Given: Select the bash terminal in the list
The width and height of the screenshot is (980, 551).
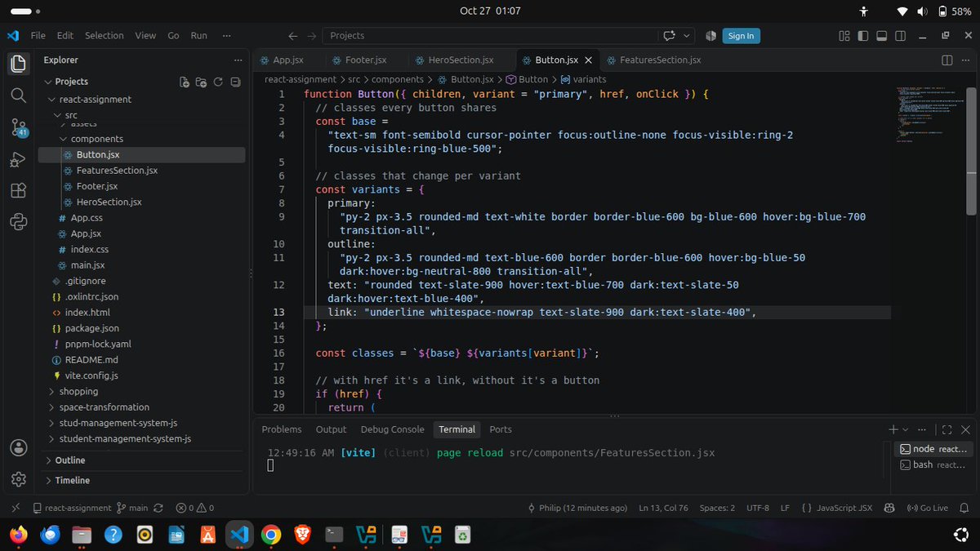Looking at the screenshot, I should pos(933,464).
